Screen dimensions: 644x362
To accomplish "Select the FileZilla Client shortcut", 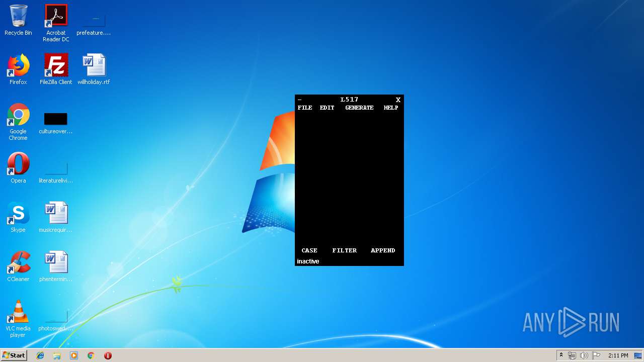I will point(56,69).
